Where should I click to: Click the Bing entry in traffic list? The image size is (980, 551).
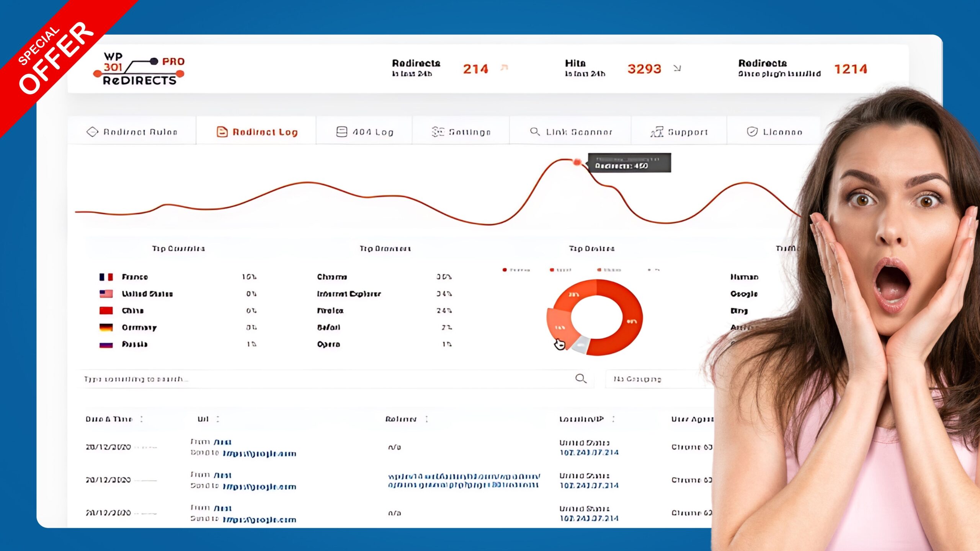click(739, 310)
